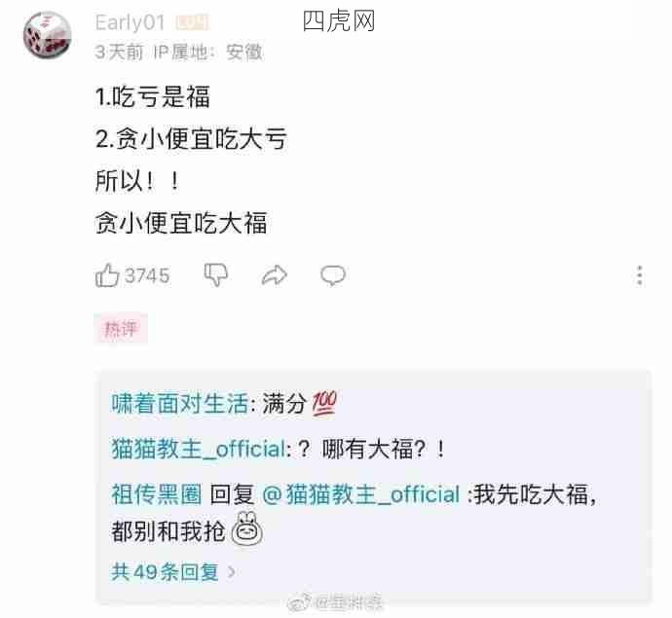Viewport: 672px width, 618px height.
Task: Open 啸着面对生活 user profile
Action: click(x=180, y=403)
